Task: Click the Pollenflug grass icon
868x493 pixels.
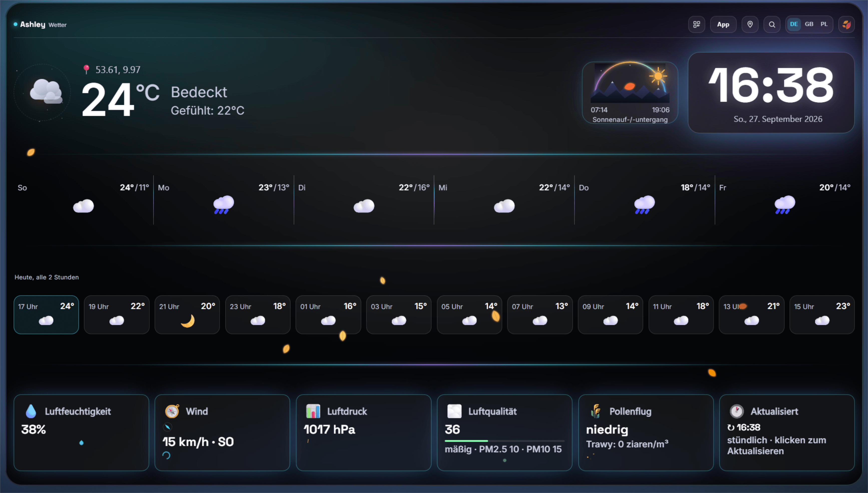Action: pyautogui.click(x=596, y=411)
